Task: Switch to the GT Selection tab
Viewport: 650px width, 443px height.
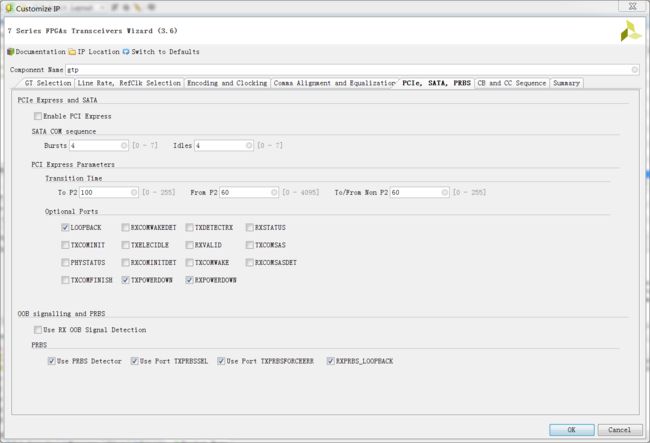Action: coord(48,83)
